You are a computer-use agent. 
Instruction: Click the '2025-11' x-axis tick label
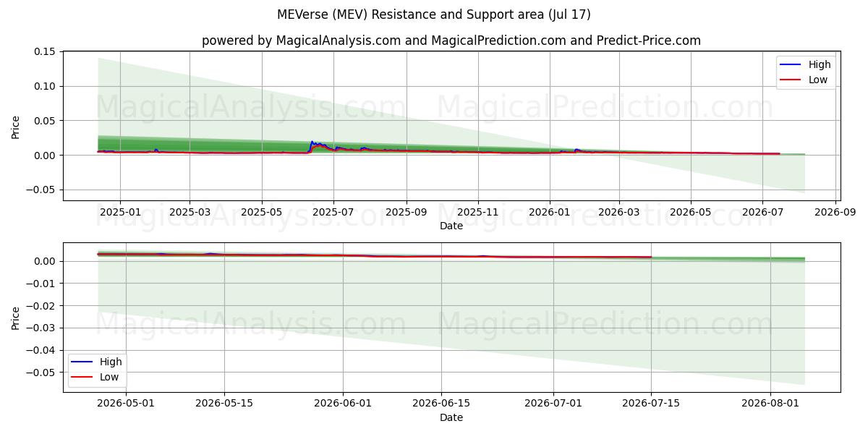[x=477, y=212]
